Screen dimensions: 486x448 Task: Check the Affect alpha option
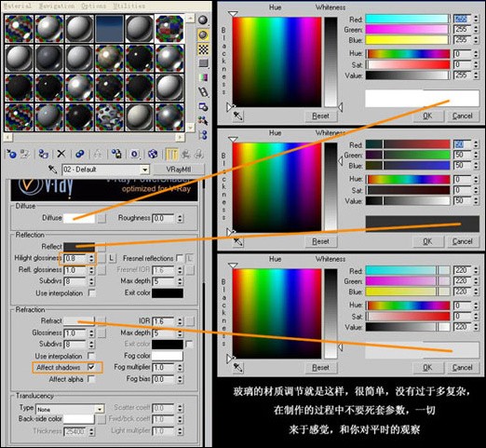pyautogui.click(x=91, y=379)
